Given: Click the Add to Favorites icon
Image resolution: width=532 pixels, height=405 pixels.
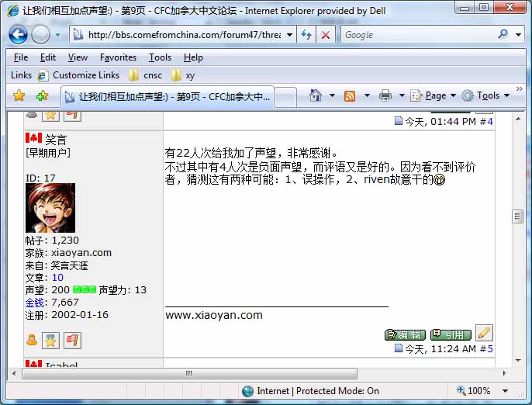Looking at the screenshot, I should click(x=42, y=95).
